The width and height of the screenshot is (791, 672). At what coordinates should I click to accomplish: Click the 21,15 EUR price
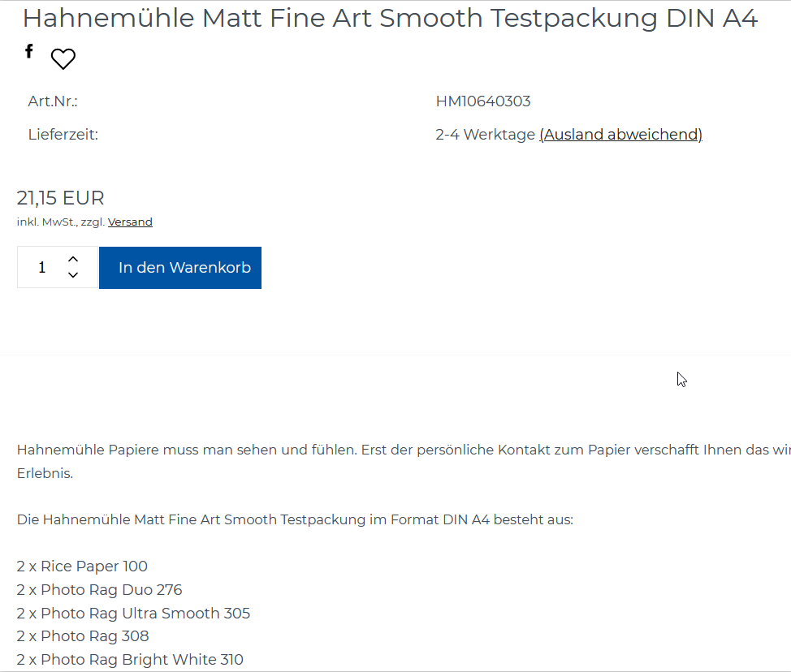(61, 198)
